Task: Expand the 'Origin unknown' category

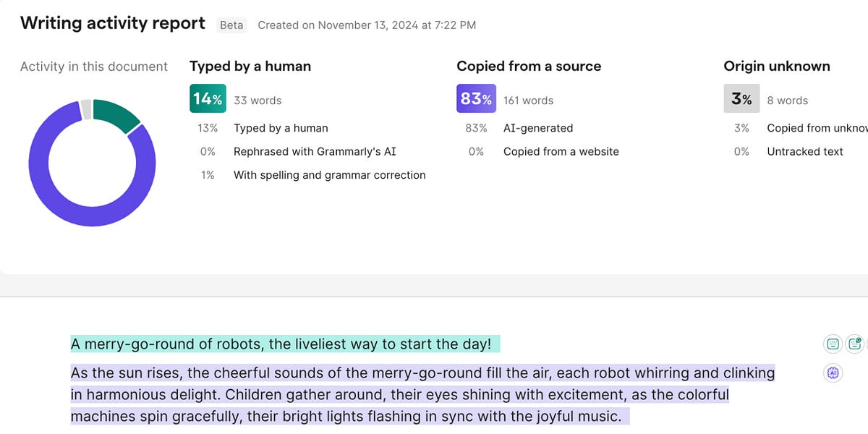Action: (776, 66)
